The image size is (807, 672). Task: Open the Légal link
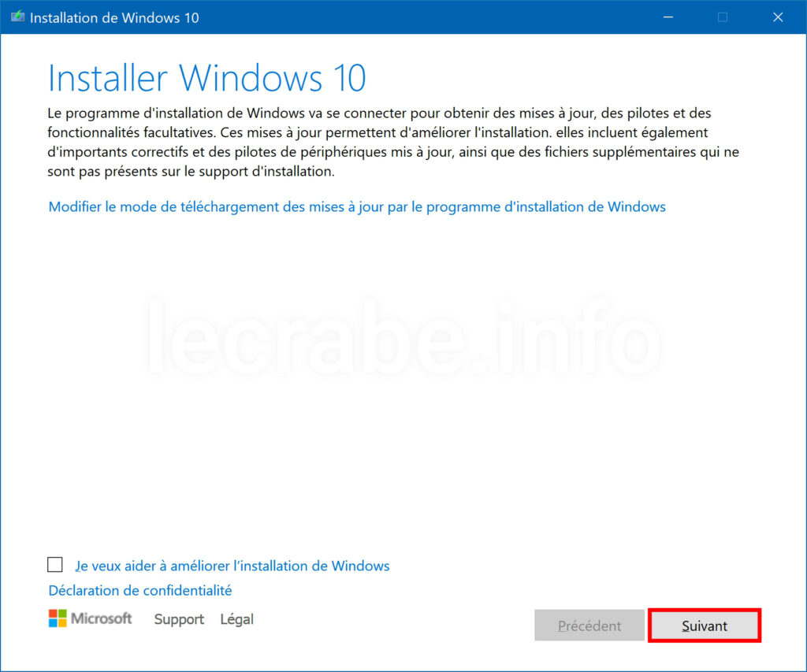[x=236, y=619]
